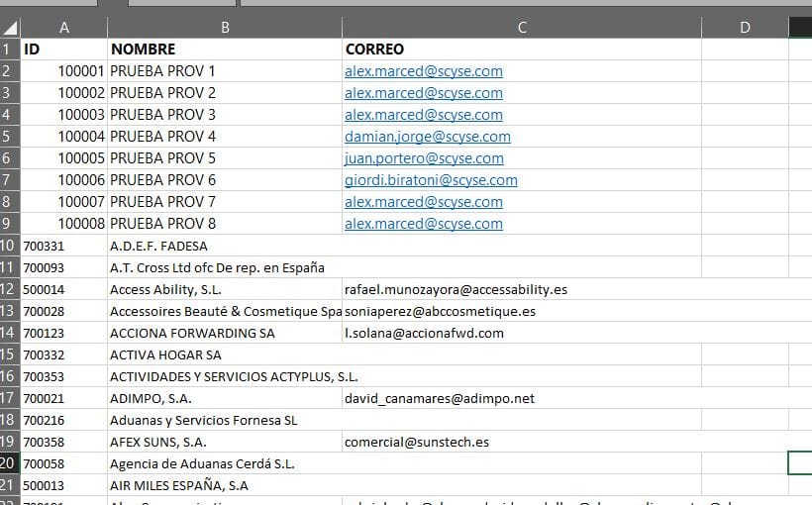Select cell PRUEBA PROV 1
The height and width of the screenshot is (505, 812).
225,71
